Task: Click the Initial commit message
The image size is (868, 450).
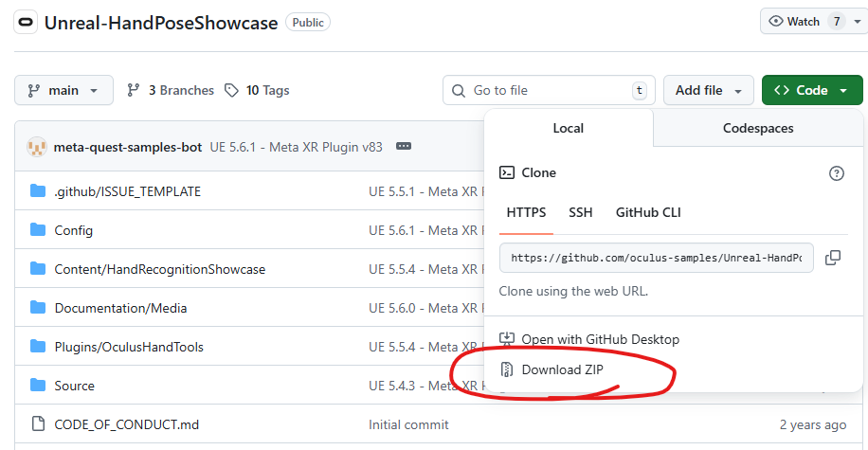Action: 408,424
